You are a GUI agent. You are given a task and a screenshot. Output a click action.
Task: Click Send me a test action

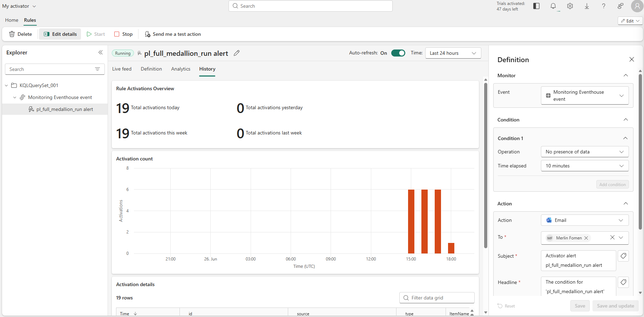(x=173, y=34)
